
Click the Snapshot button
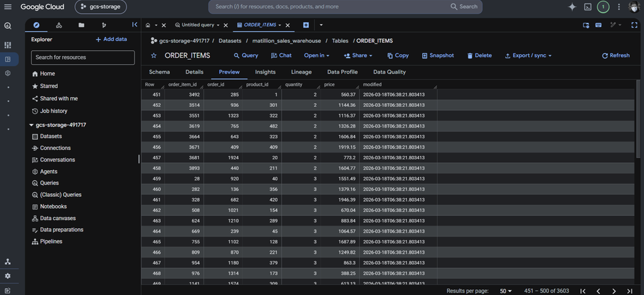438,55
